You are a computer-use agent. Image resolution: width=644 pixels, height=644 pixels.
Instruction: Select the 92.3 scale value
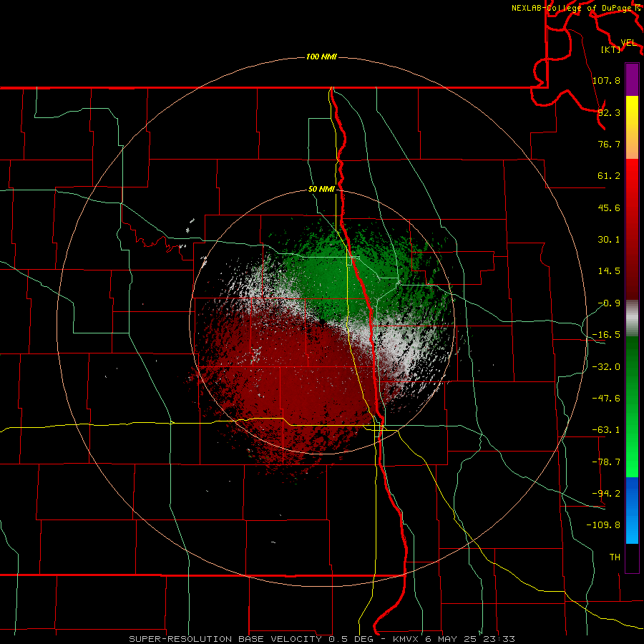pos(609,112)
